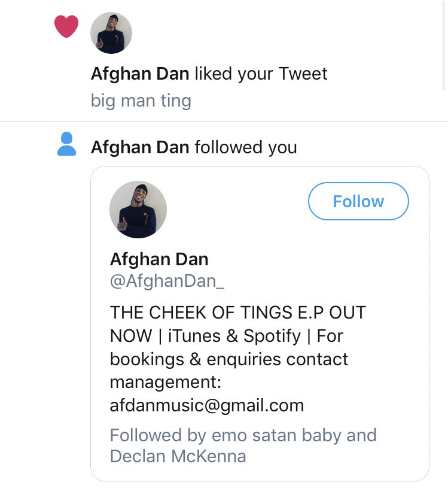Open the small avatar in the like notification
This screenshot has height=491, width=448.
point(111,33)
